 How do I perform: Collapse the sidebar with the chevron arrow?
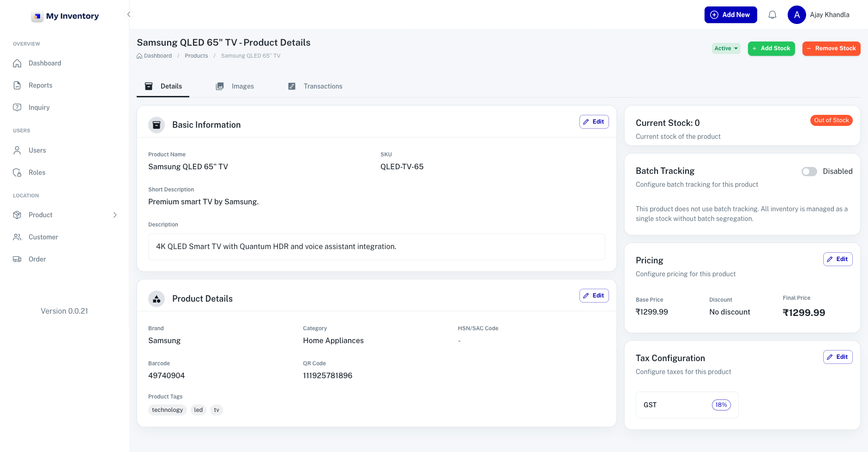coord(129,14)
